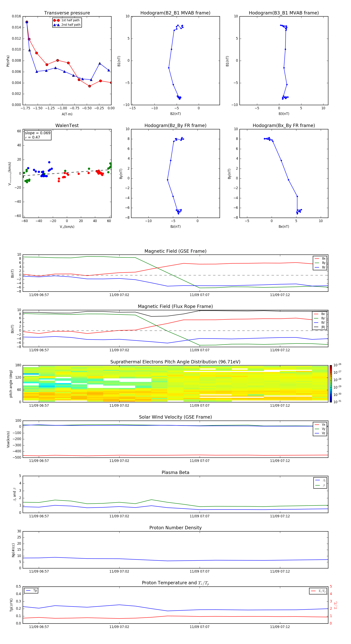Select 'Vx' in the velocity legend
Viewport: 351px width, 644px height.
click(x=320, y=424)
